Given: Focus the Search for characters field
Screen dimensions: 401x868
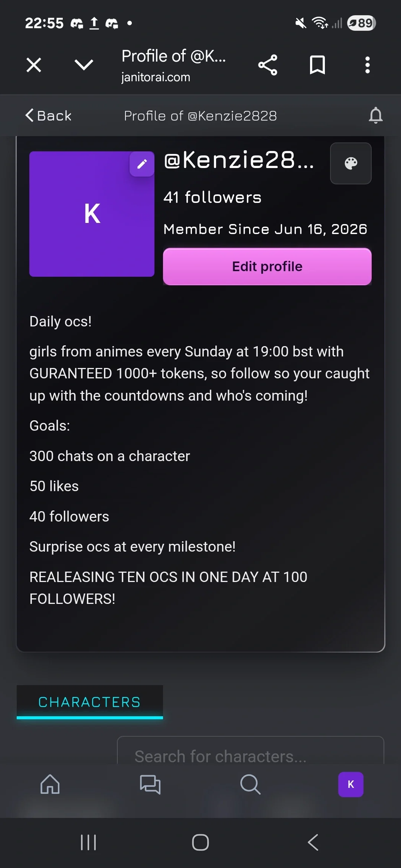Looking at the screenshot, I should tap(250, 751).
